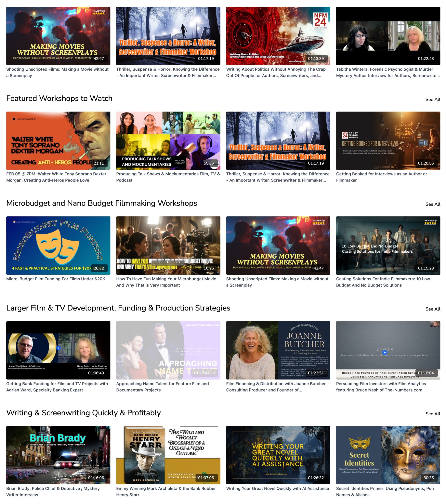
Task: Click the 'How To Have Fun' microbudget movie thumbnail
Action: [168, 245]
